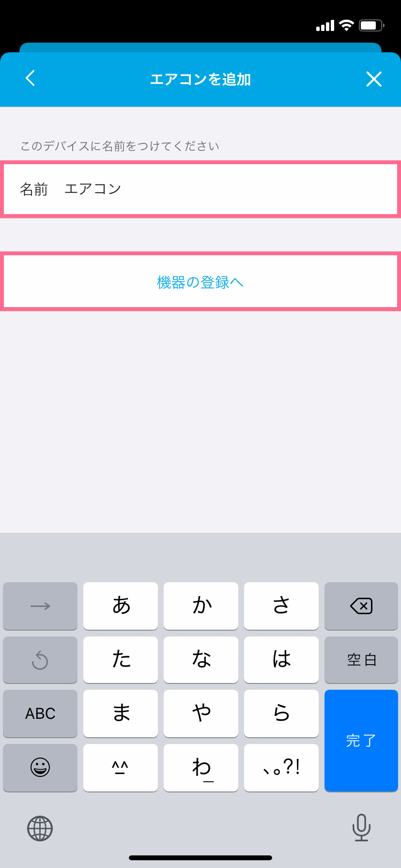Tap the punctuation 、。?! key

pyautogui.click(x=281, y=767)
